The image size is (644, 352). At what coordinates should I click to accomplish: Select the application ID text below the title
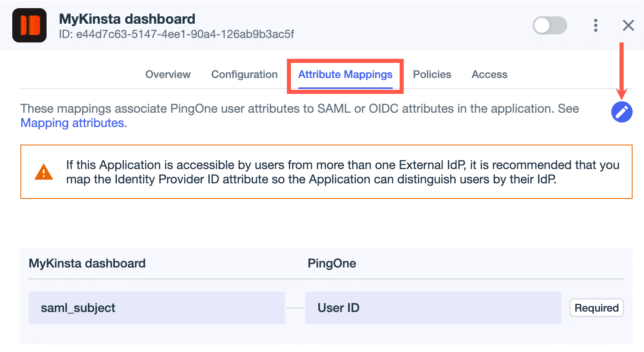point(177,34)
